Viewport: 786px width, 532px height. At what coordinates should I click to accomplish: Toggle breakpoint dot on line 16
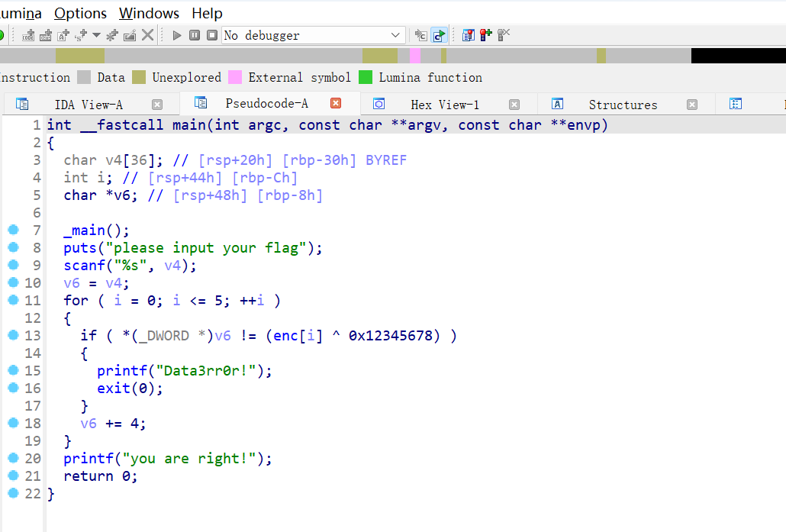[x=14, y=388]
